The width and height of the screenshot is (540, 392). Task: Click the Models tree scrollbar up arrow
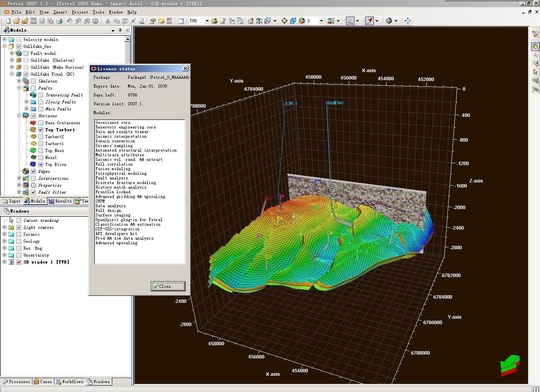(128, 39)
